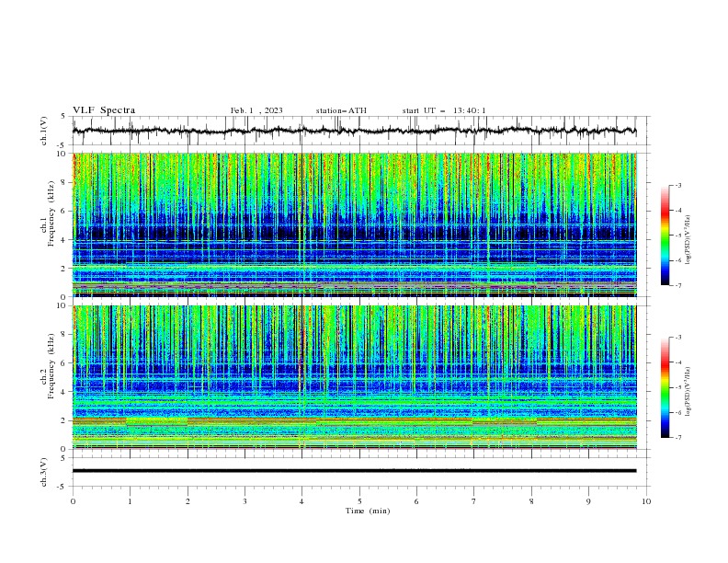Click the time axis tick label "4"
Viewport: 728px width, 563px height.
(301, 501)
